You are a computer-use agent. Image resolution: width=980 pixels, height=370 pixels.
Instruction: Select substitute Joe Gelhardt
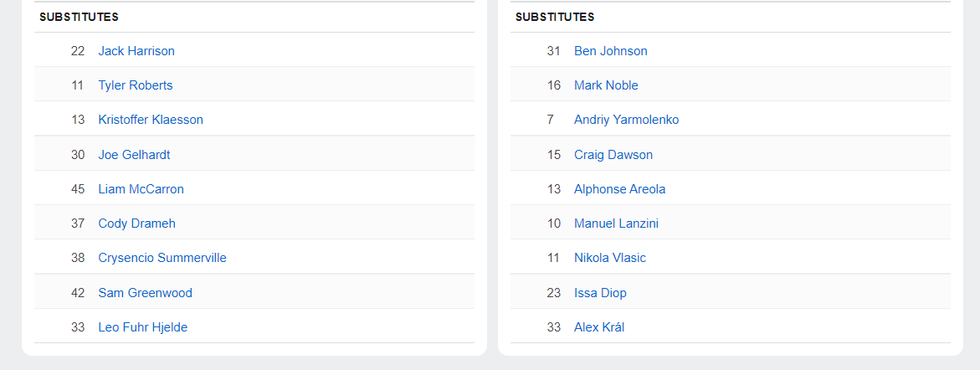point(134,155)
